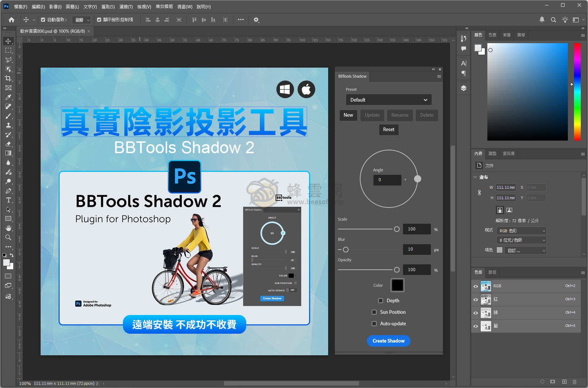Image resolution: width=588 pixels, height=388 pixels.
Task: Open the Channels panel flyout menu
Action: 583,273
